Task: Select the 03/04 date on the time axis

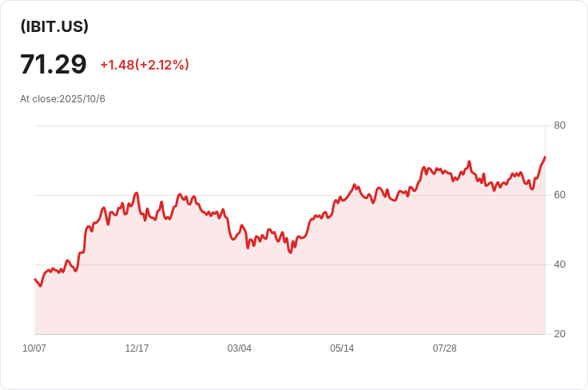Action: tap(239, 348)
